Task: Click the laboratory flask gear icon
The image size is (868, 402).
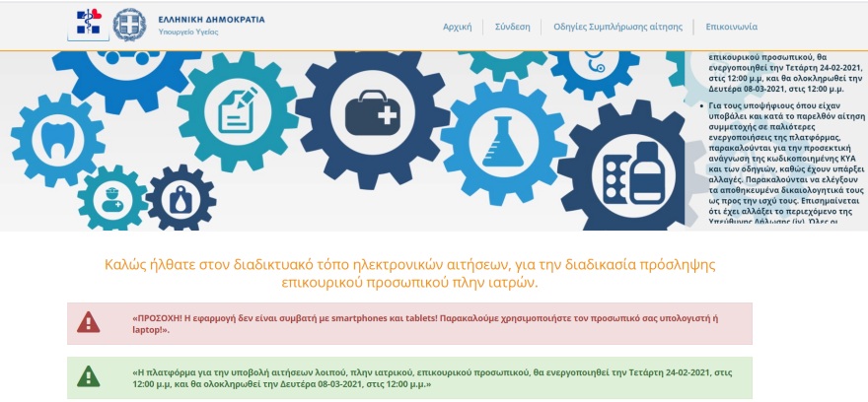Action: pyautogui.click(x=503, y=142)
